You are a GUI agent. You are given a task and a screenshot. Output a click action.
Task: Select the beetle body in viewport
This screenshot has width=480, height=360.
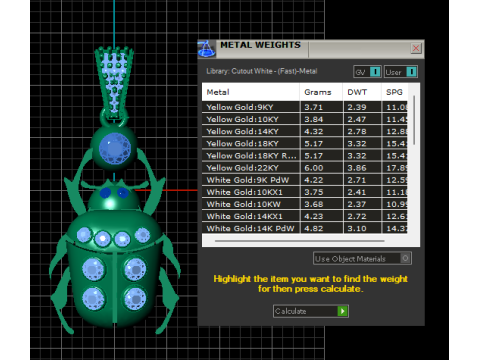click(115, 270)
